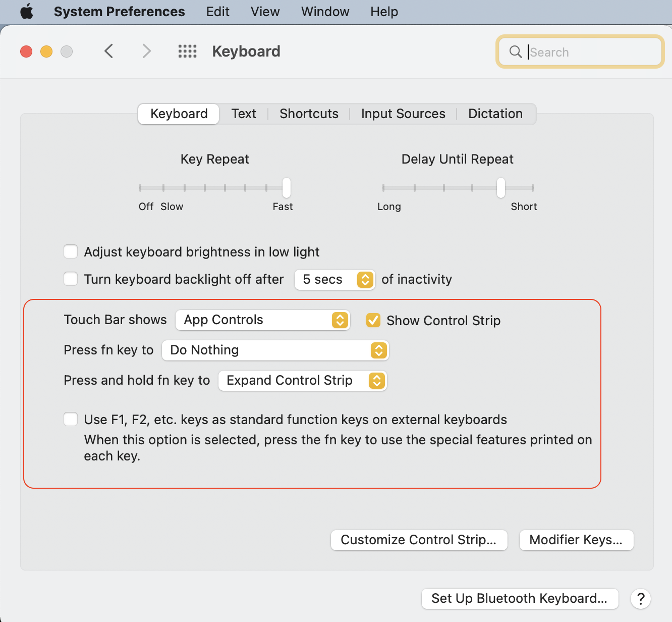Enable Adjust keyboard brightness in low light
This screenshot has width=672, height=622.
click(x=71, y=251)
